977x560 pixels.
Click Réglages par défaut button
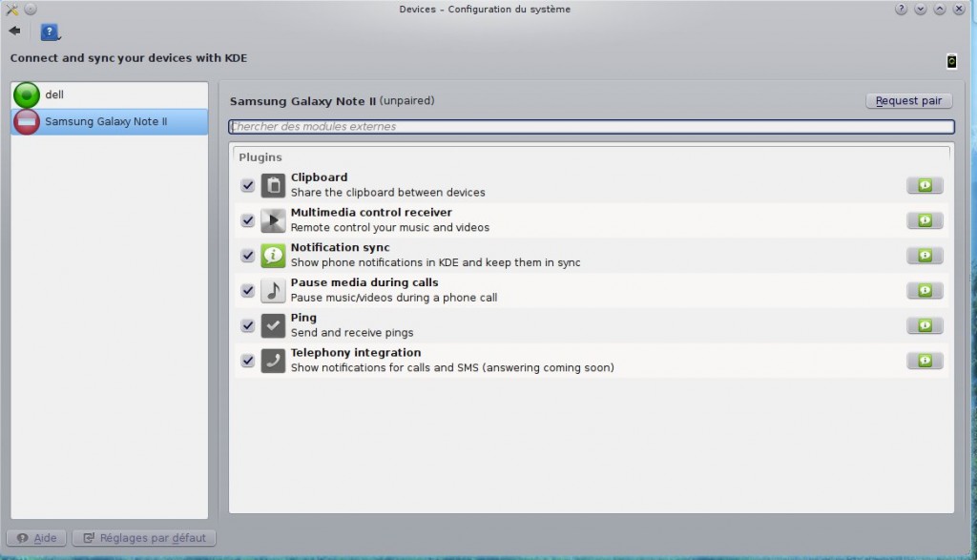click(x=145, y=537)
